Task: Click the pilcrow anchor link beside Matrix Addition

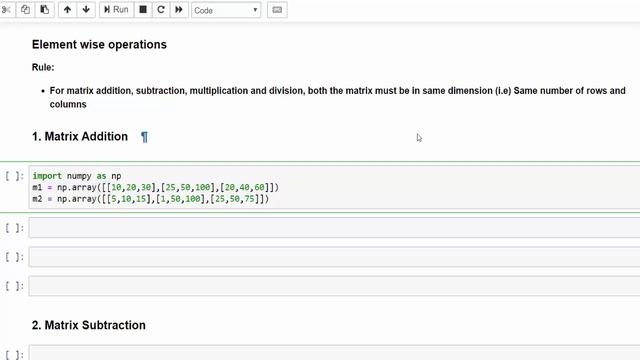Action: [x=144, y=137]
